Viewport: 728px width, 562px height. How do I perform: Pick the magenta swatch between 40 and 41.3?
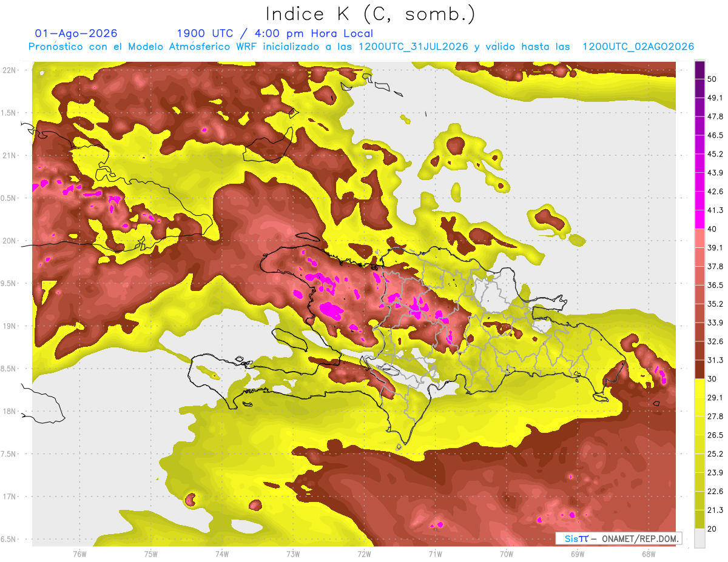point(700,219)
